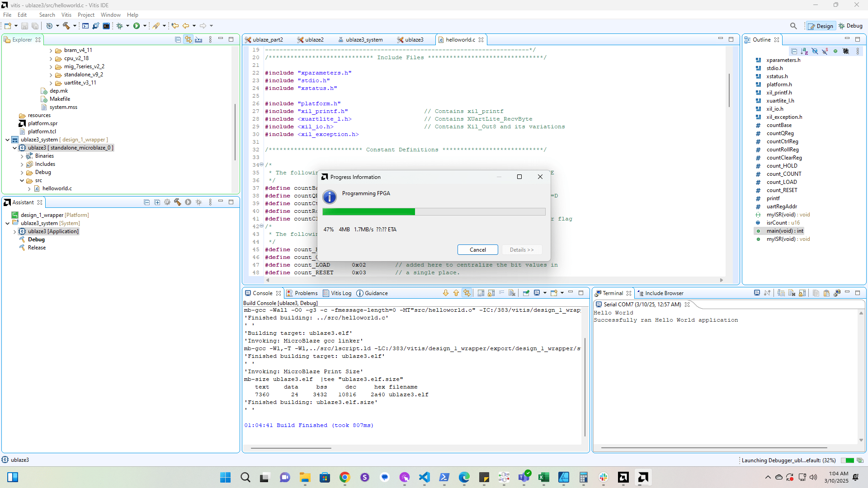868x488 pixels.
Task: Switch to the Debug perspective button
Action: (x=850, y=26)
